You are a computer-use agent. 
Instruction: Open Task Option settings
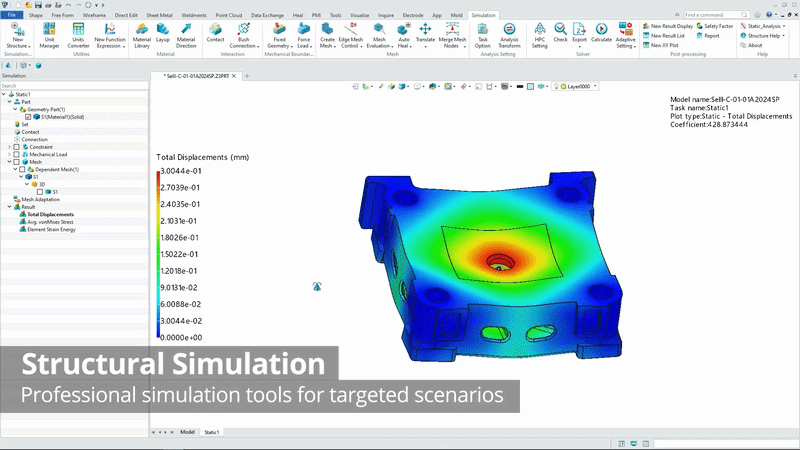482,36
